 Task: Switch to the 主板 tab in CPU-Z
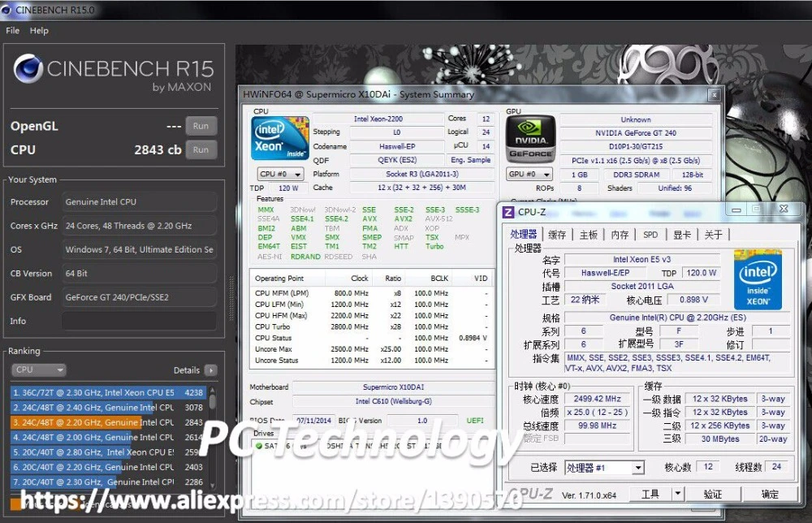click(x=588, y=235)
